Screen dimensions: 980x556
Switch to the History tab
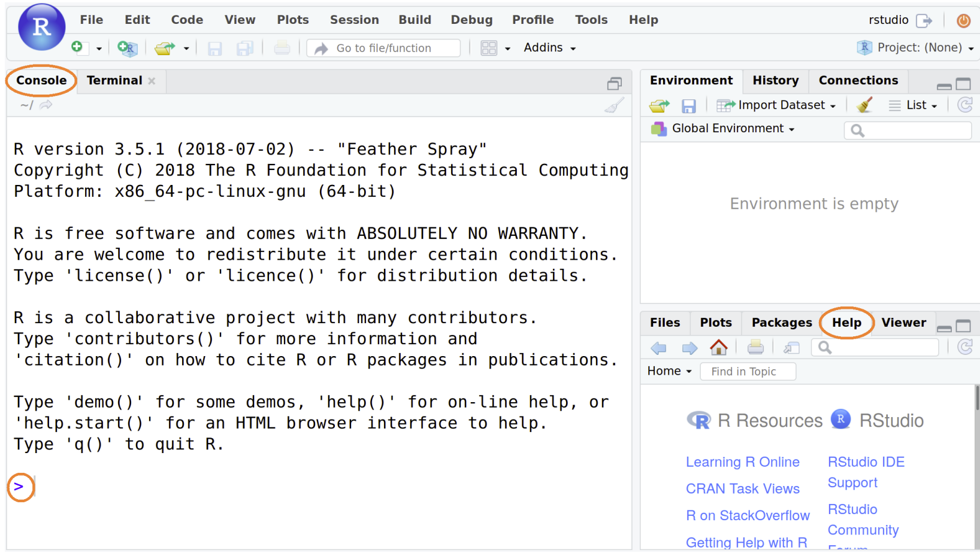776,80
